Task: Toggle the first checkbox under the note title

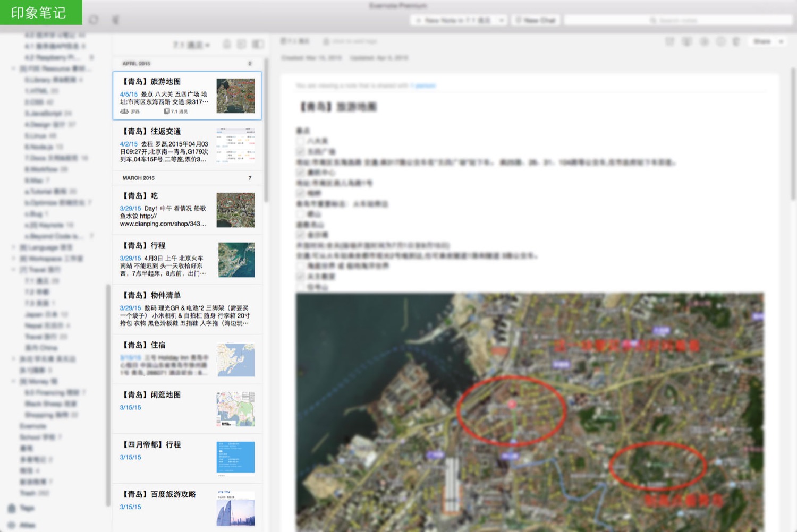Action: coord(301,141)
